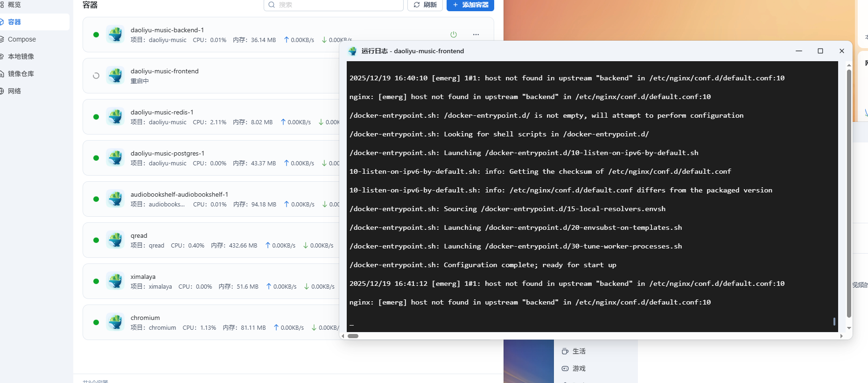The width and height of the screenshot is (868, 383).
Task: Click the chromium container name
Action: [145, 318]
